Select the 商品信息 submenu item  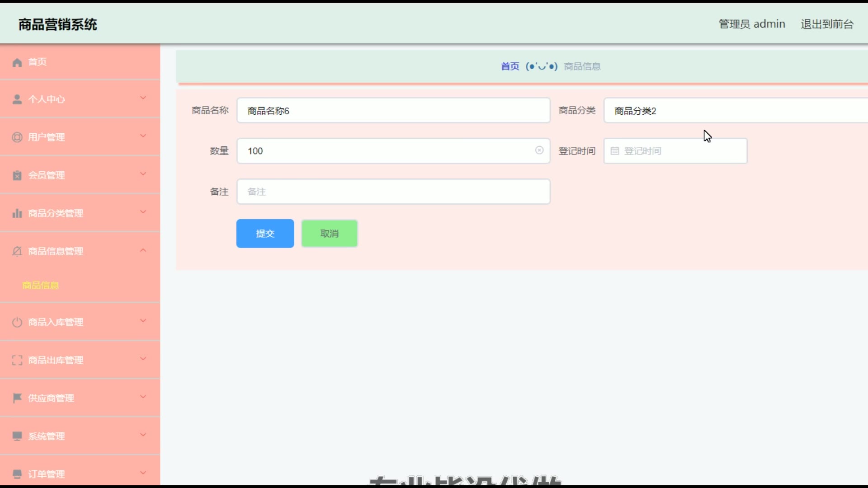(41, 286)
